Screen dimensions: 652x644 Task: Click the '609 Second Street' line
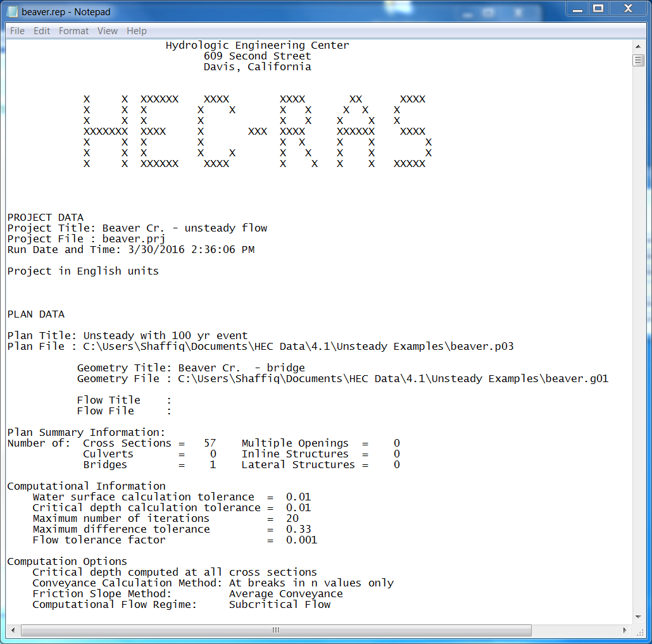click(258, 56)
